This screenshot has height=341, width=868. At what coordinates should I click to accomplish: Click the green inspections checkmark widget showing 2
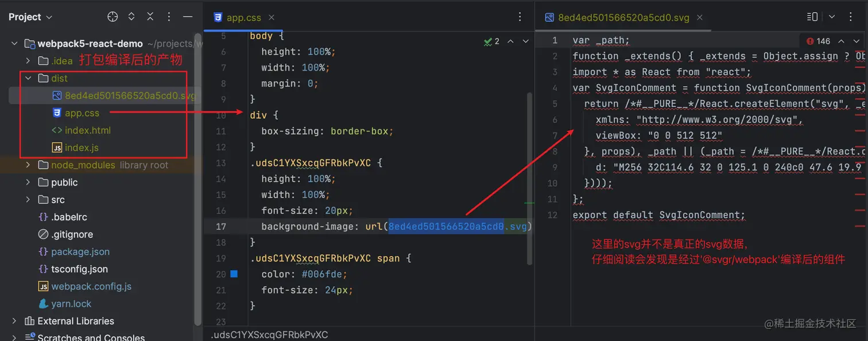point(489,41)
